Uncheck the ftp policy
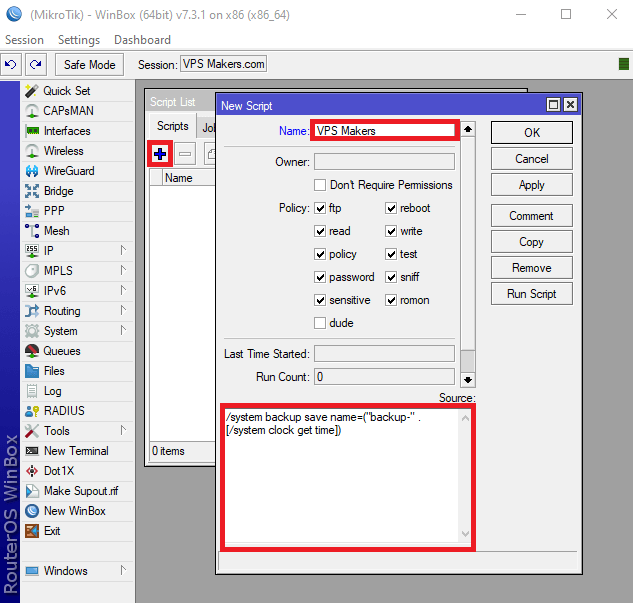This screenshot has width=633, height=603. [320, 208]
